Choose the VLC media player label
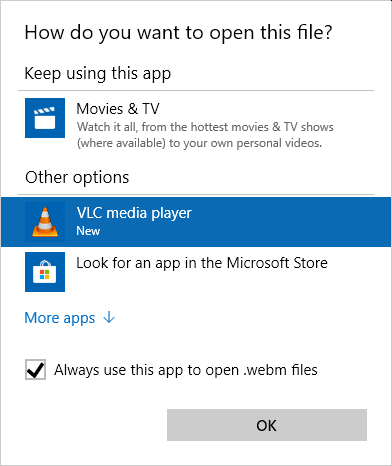This screenshot has height=466, width=392. [x=134, y=213]
